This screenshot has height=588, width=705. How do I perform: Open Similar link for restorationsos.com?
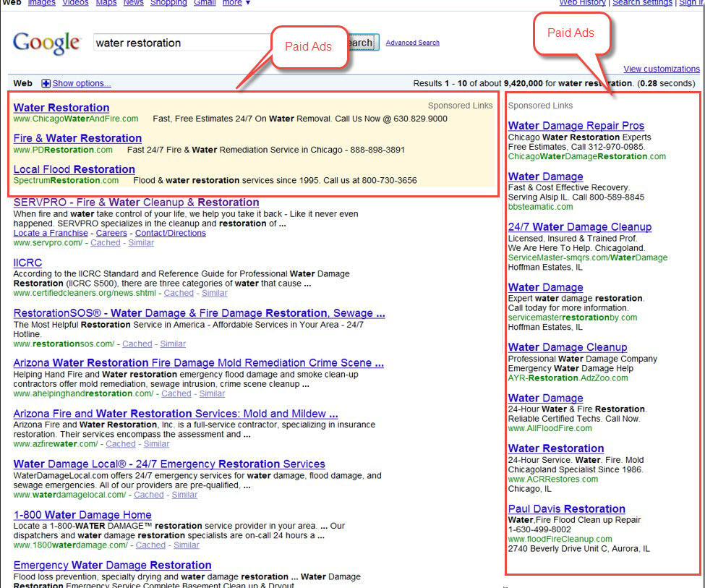[x=173, y=344]
